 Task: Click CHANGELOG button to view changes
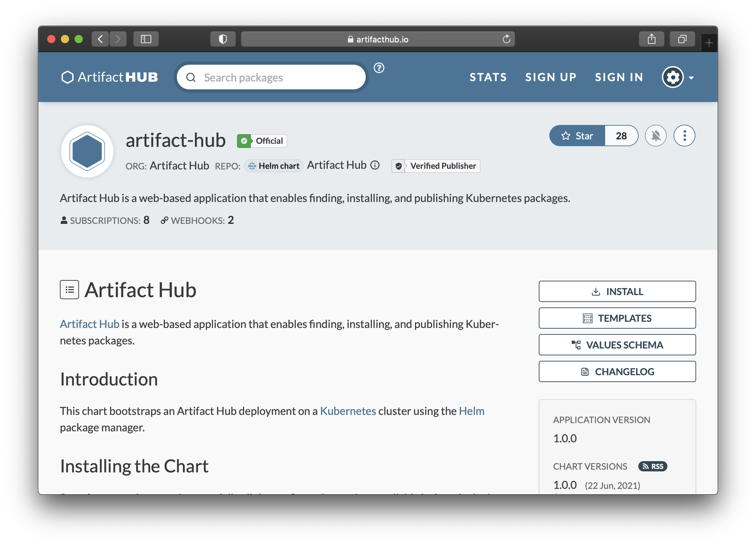pyautogui.click(x=617, y=371)
